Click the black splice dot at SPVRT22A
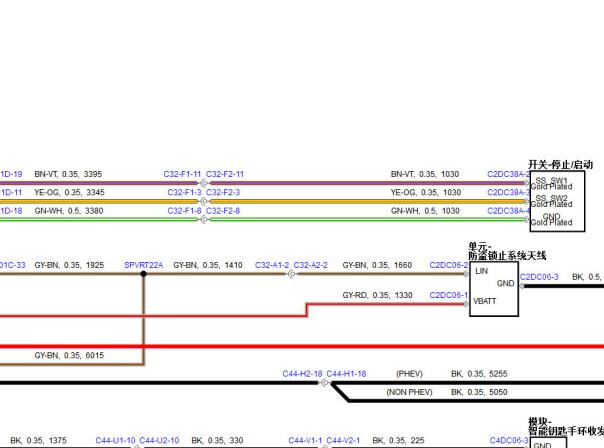Image resolution: width=604 pixels, height=448 pixels. [143, 274]
